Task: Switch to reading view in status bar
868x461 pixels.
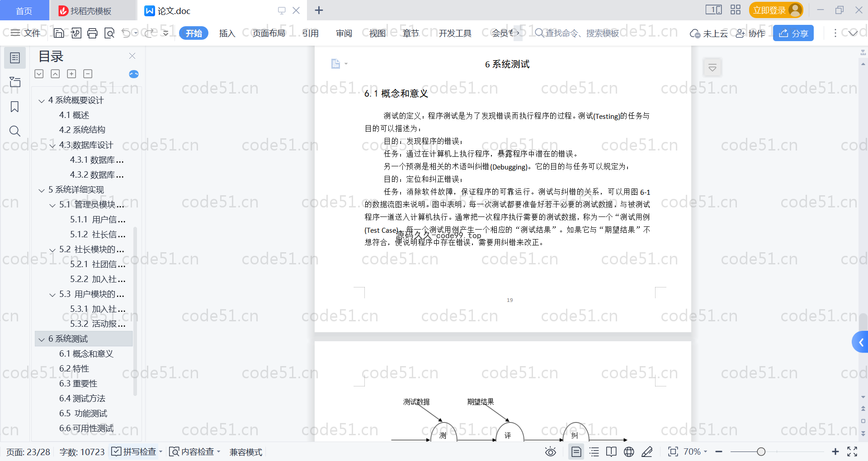Action: click(x=611, y=452)
